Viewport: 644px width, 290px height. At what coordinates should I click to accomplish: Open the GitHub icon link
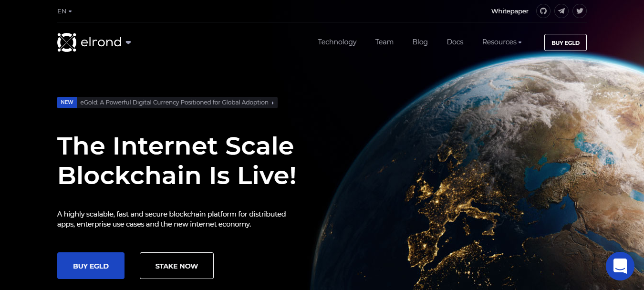(543, 11)
